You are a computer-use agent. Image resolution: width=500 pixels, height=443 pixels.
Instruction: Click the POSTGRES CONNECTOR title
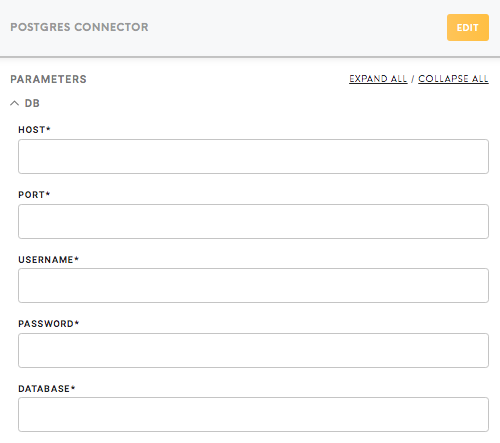point(79,27)
